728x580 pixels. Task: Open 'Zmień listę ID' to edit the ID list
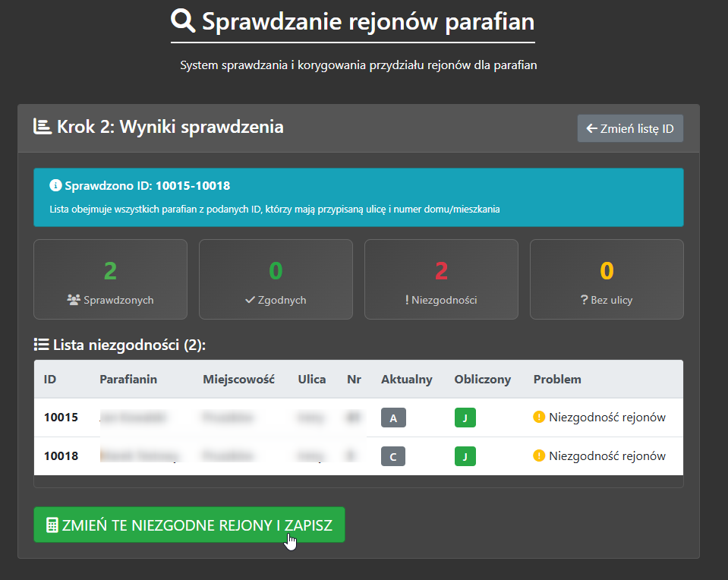click(630, 128)
